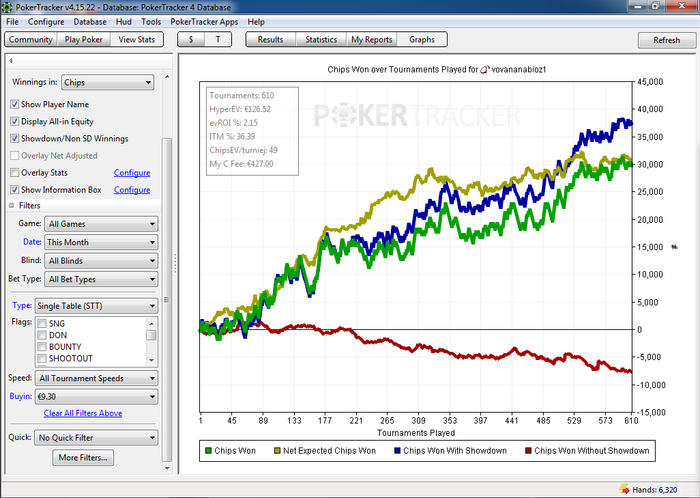Click Configure link next to Overlay Stats

[132, 173]
